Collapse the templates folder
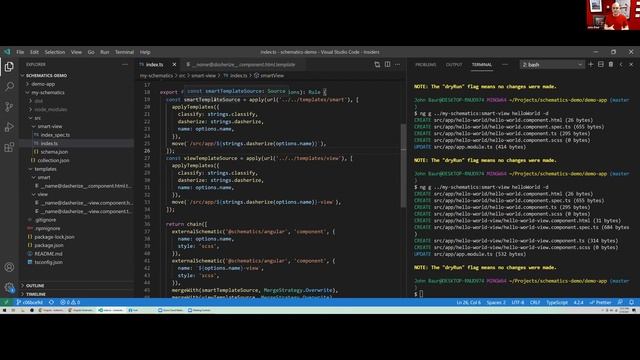 tap(45, 169)
